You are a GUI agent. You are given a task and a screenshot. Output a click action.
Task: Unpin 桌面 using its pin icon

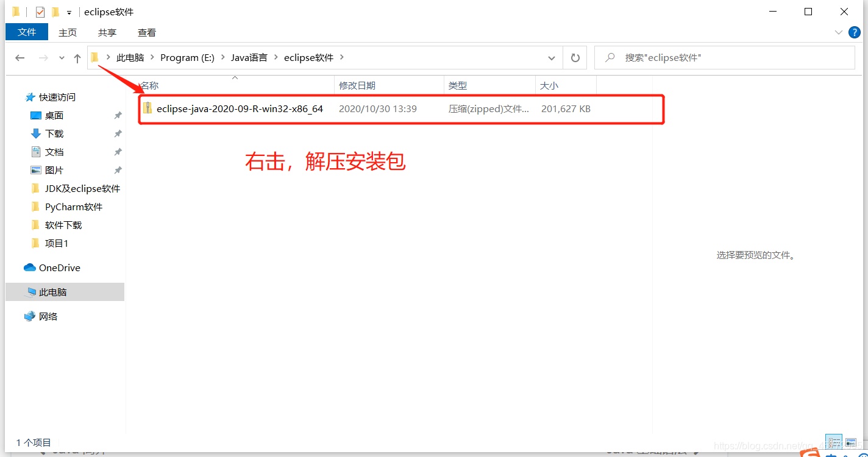coord(118,116)
